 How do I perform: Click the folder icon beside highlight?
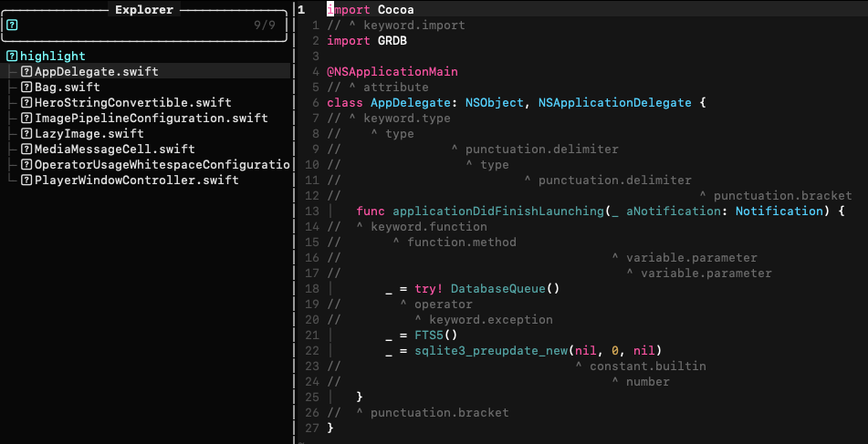pos(12,57)
